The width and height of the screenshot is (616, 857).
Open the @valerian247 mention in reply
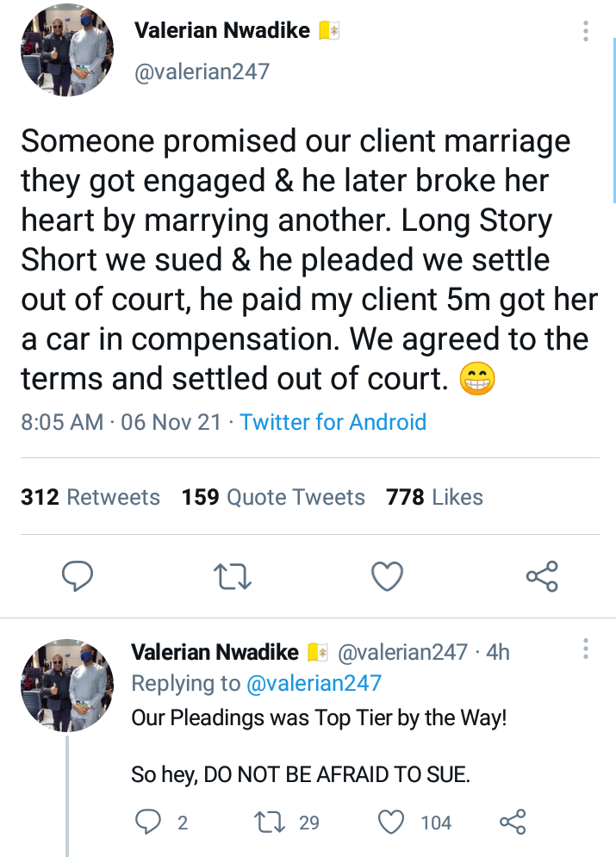click(313, 683)
